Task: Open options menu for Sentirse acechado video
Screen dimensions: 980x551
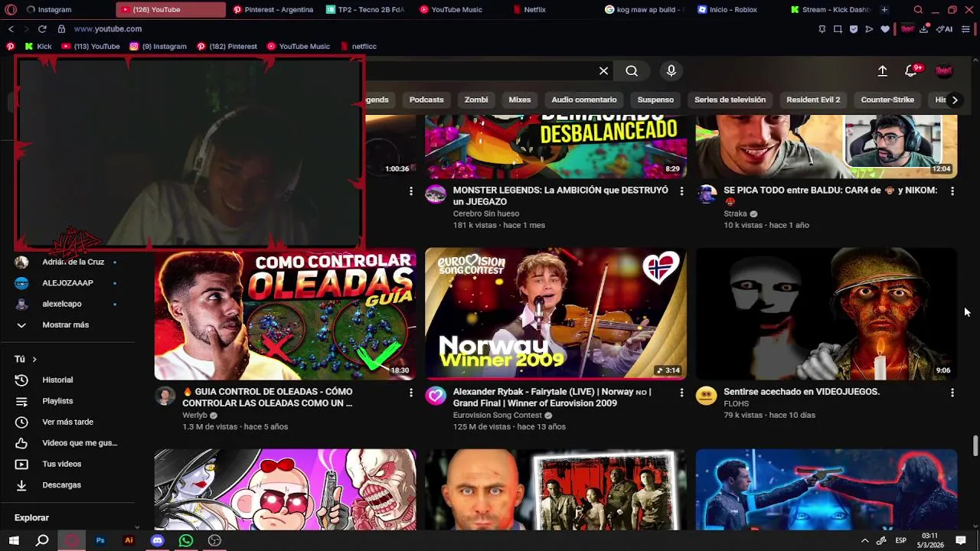Action: (952, 393)
